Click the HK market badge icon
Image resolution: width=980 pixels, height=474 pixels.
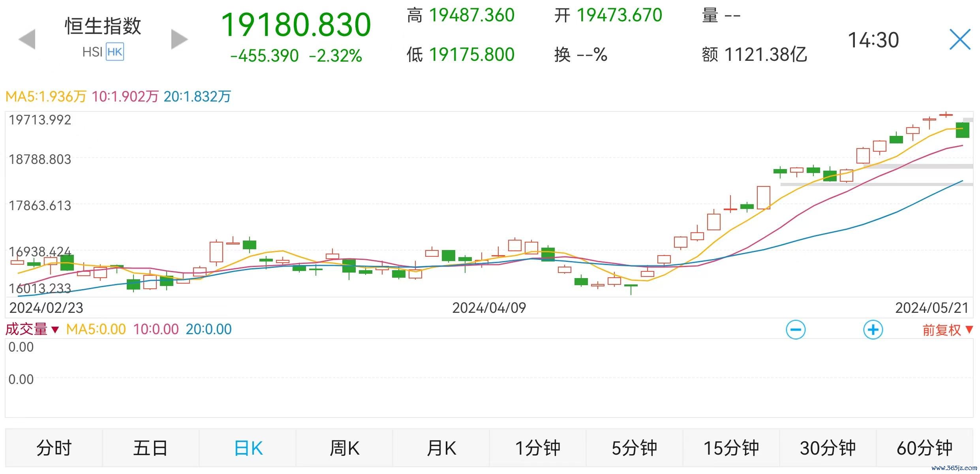tap(115, 52)
